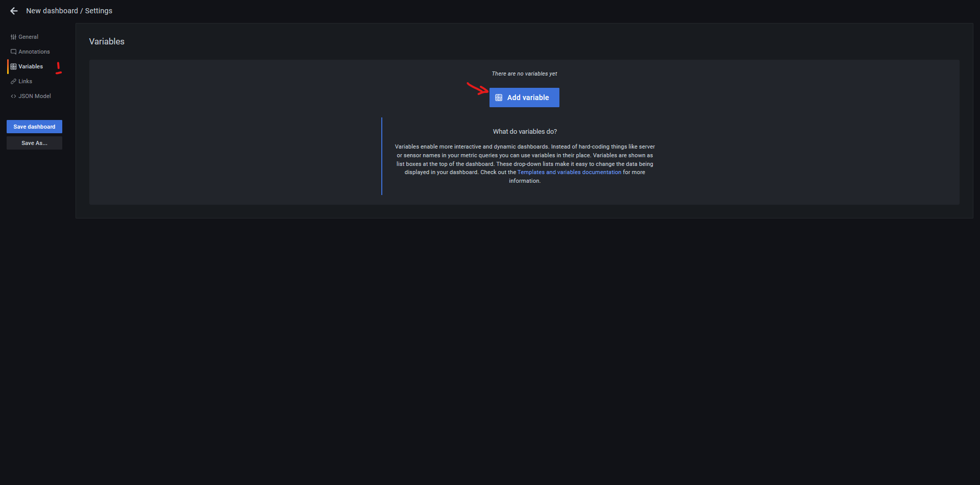Open Templates and variables documentation link
The height and width of the screenshot is (485, 980).
pyautogui.click(x=569, y=173)
